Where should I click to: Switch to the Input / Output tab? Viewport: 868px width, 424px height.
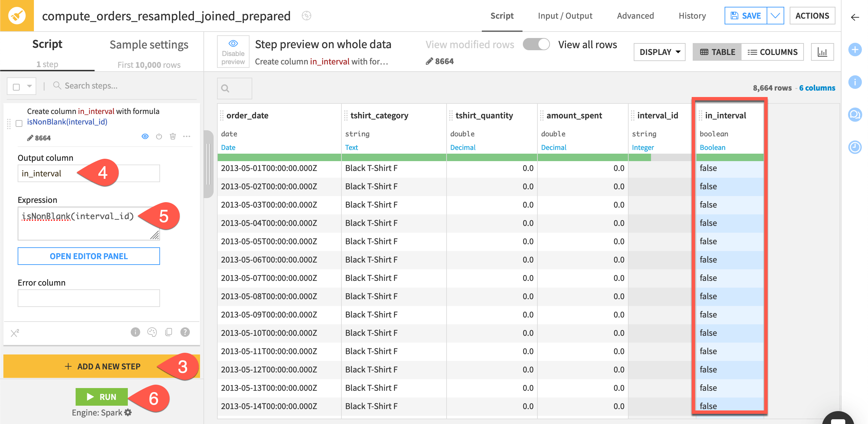tap(565, 16)
